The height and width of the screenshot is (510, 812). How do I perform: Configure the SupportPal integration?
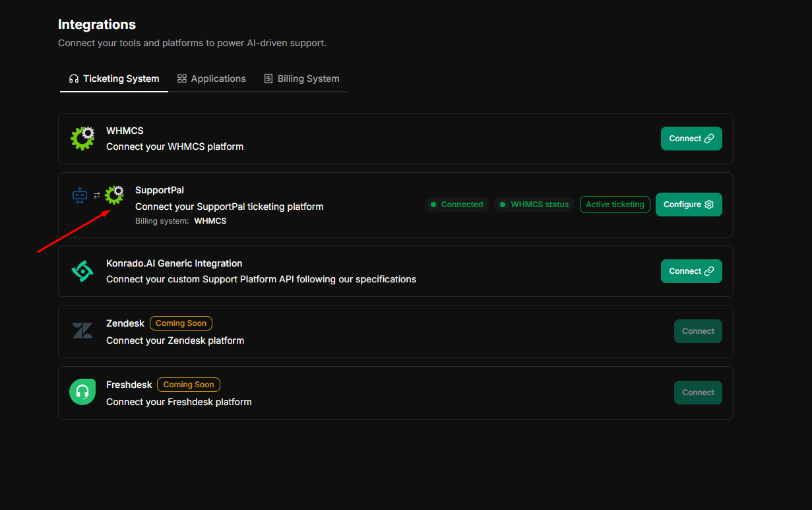(x=689, y=205)
